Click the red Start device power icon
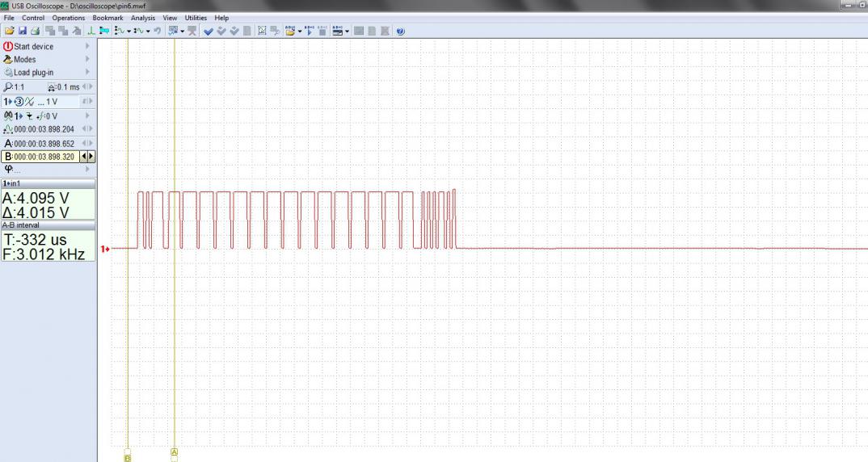 [x=8, y=47]
